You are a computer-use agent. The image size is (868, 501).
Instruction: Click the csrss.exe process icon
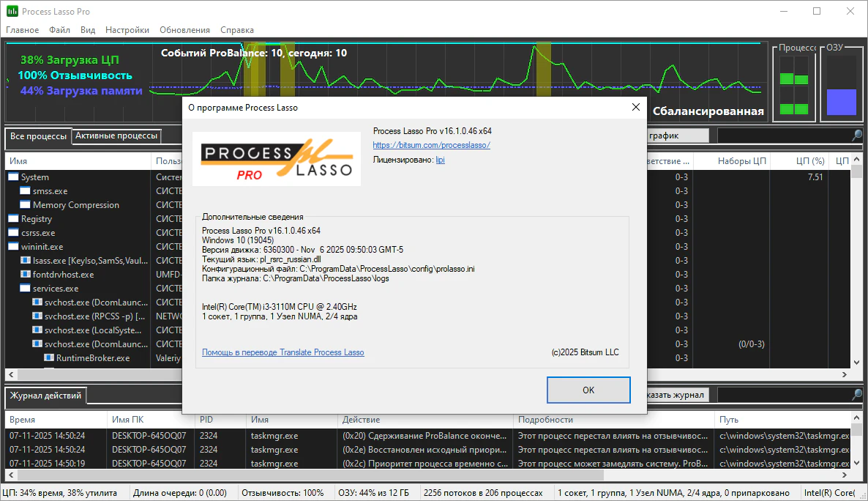(x=13, y=233)
